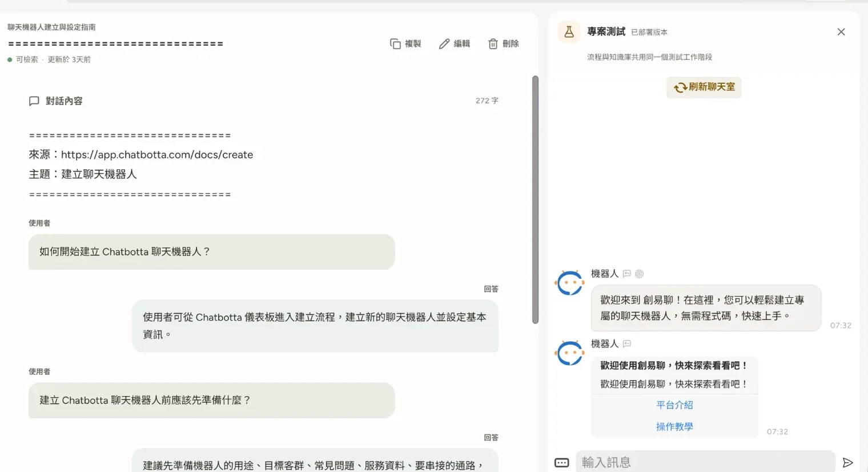The width and height of the screenshot is (868, 472).
Task: Open the 操作教學 link
Action: point(674,427)
